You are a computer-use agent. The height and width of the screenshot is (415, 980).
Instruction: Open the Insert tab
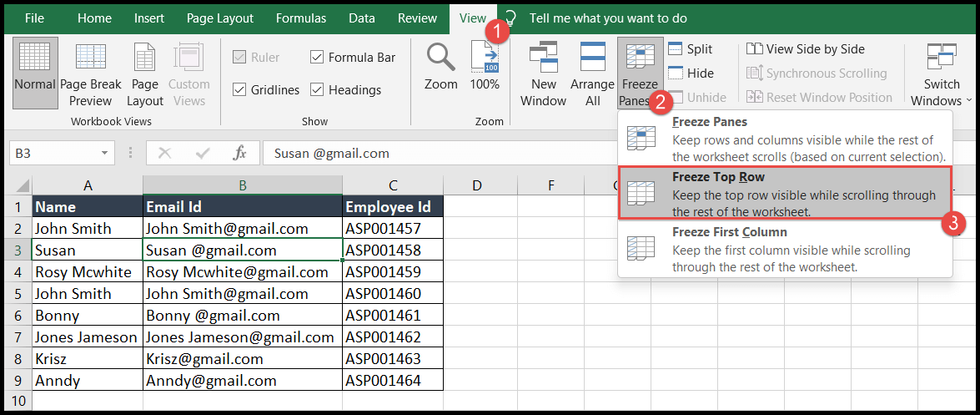click(x=149, y=18)
